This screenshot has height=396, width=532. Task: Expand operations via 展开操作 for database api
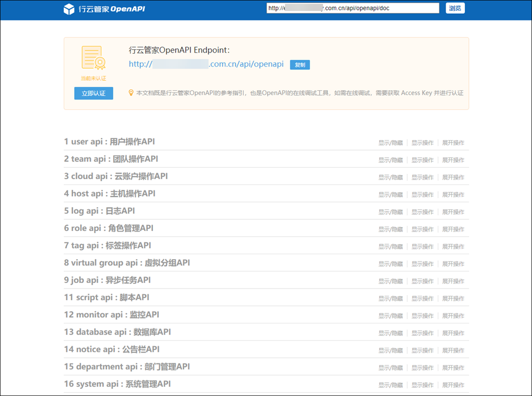453,333
